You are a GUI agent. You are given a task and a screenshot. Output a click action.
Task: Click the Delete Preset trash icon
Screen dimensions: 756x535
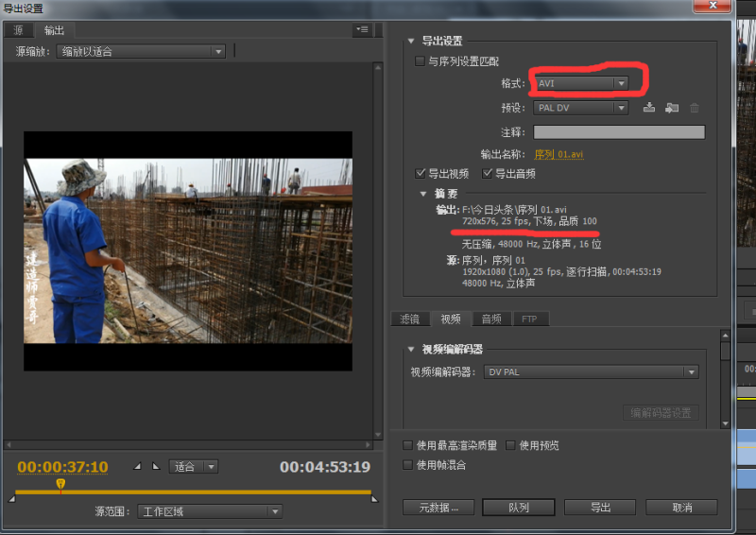coord(695,108)
